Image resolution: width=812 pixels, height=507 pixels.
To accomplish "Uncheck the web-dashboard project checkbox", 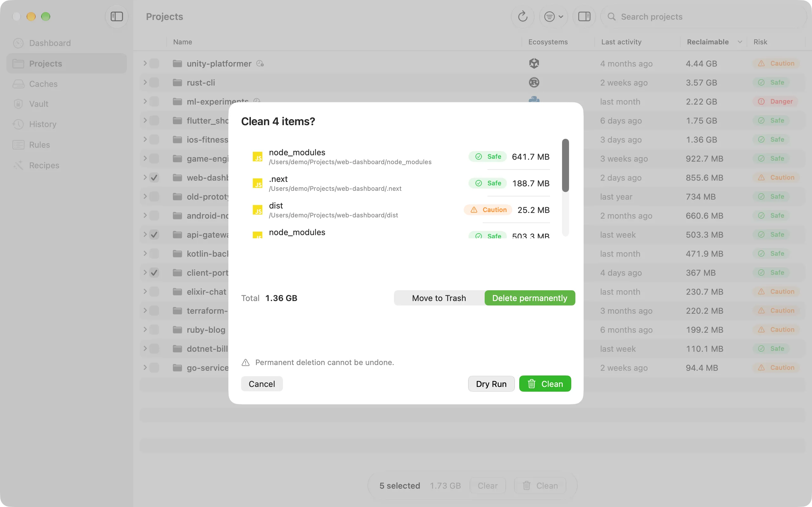I will click(154, 178).
